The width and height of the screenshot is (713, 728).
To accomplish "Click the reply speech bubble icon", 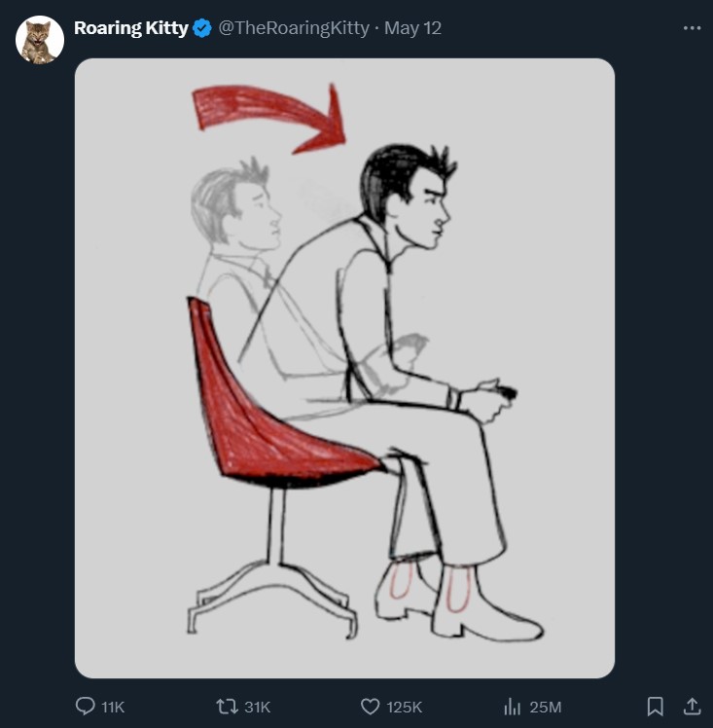I will (86, 707).
